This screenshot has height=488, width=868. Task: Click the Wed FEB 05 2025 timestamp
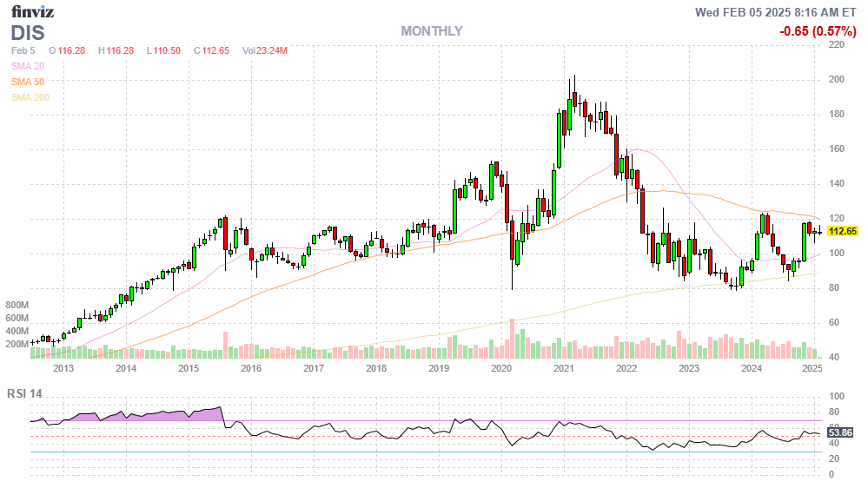point(775,12)
